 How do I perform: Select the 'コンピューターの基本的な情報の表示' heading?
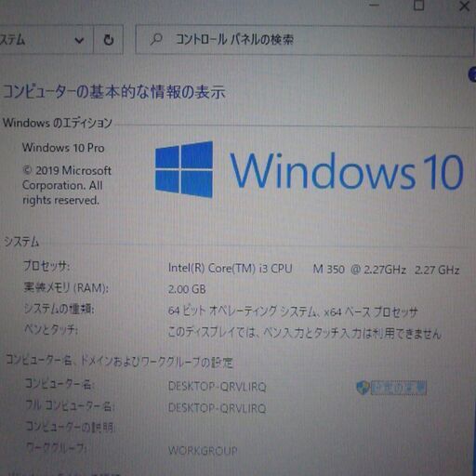(x=113, y=92)
